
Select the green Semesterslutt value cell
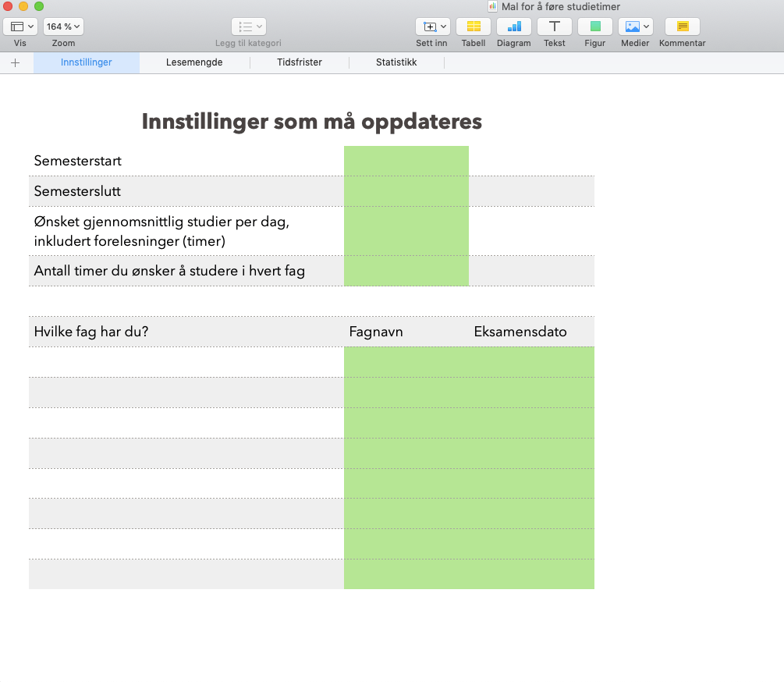406,191
